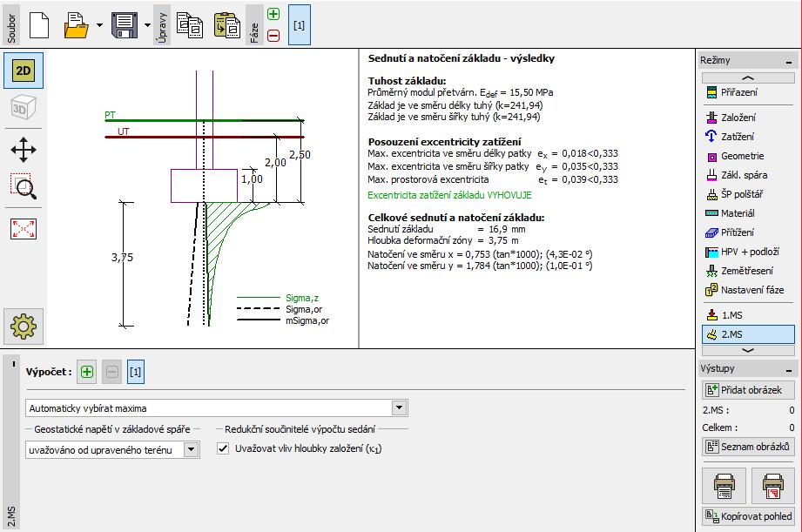Select construction stage [1] in top toolbar
The width and height of the screenshot is (802, 532).
pos(300,25)
